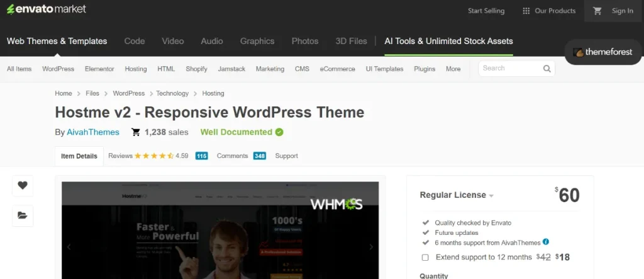Open the eCommerce category
The width and height of the screenshot is (644, 279).
pyautogui.click(x=338, y=69)
